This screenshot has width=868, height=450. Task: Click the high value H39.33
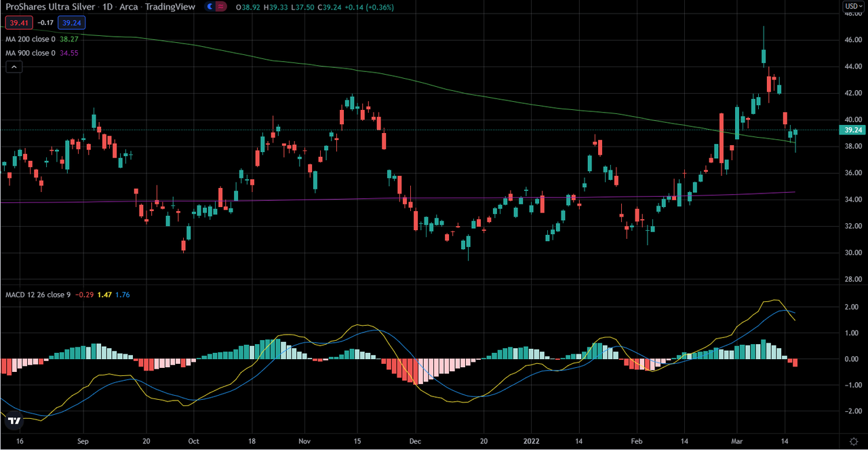pyautogui.click(x=276, y=7)
